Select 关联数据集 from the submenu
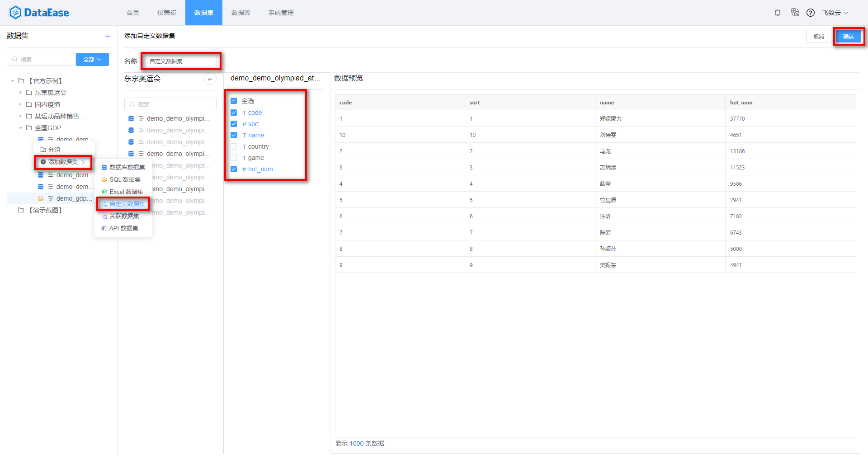The image size is (868, 456). point(123,216)
